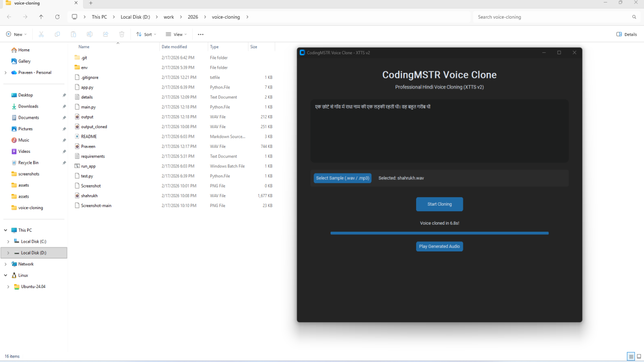This screenshot has height=362, width=644.
Task: Click Select Sample (.wav / .mp3) button
Action: pos(343,178)
